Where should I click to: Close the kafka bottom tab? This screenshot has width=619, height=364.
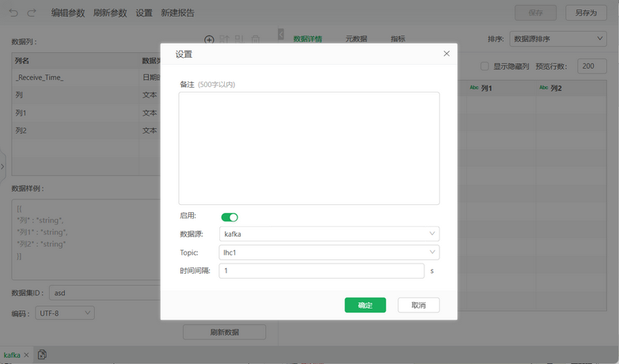26,355
